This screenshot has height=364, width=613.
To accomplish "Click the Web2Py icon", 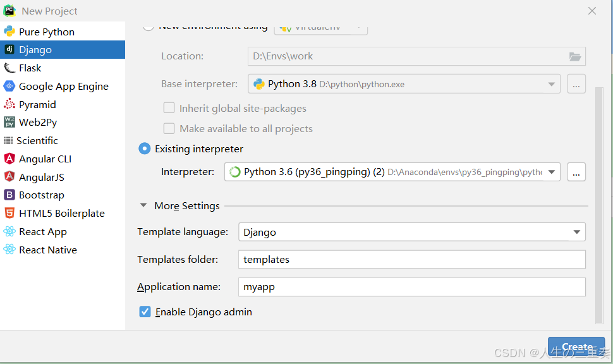I will 9,122.
